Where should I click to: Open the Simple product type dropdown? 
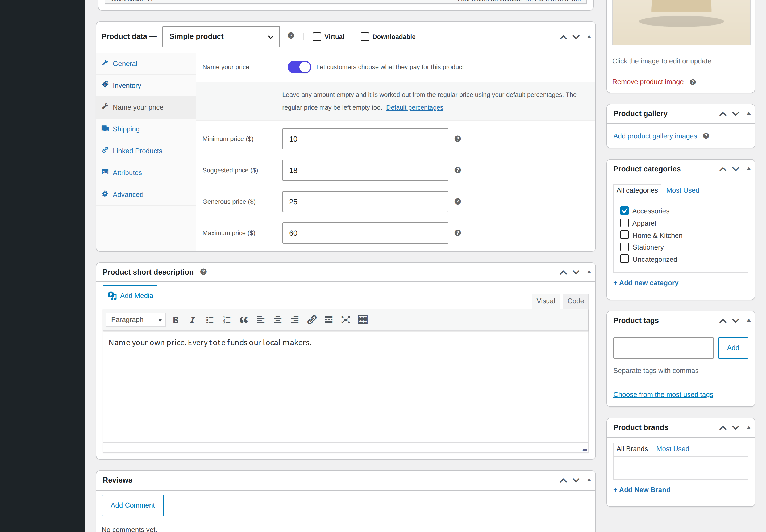[x=221, y=37]
